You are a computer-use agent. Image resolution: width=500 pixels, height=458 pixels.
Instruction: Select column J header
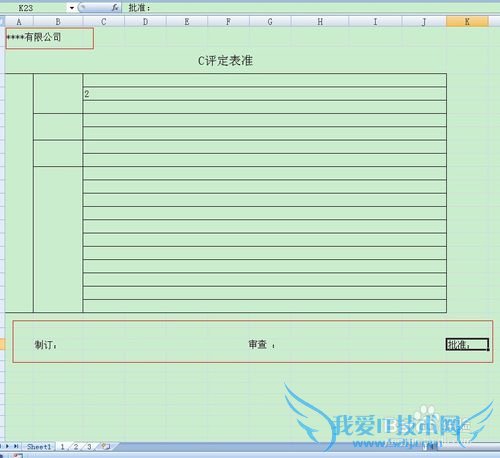[x=424, y=22]
